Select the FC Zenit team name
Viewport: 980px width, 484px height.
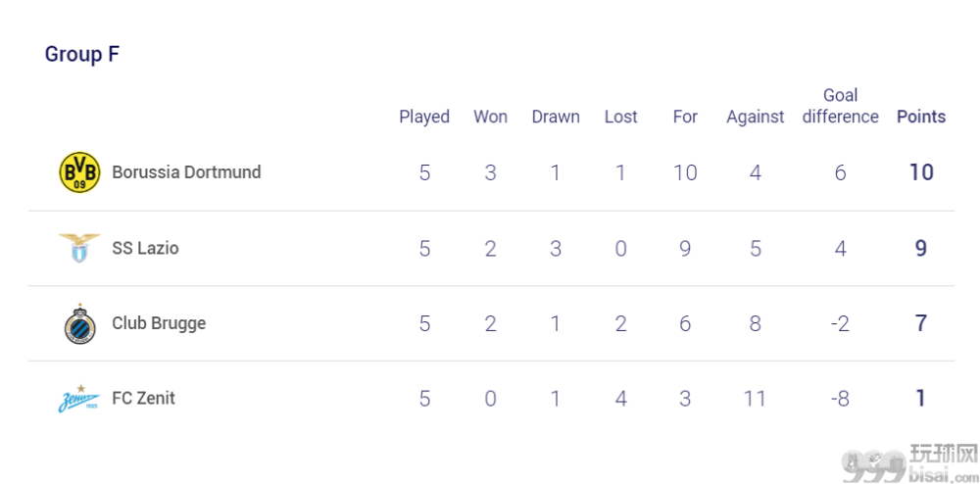[143, 399]
